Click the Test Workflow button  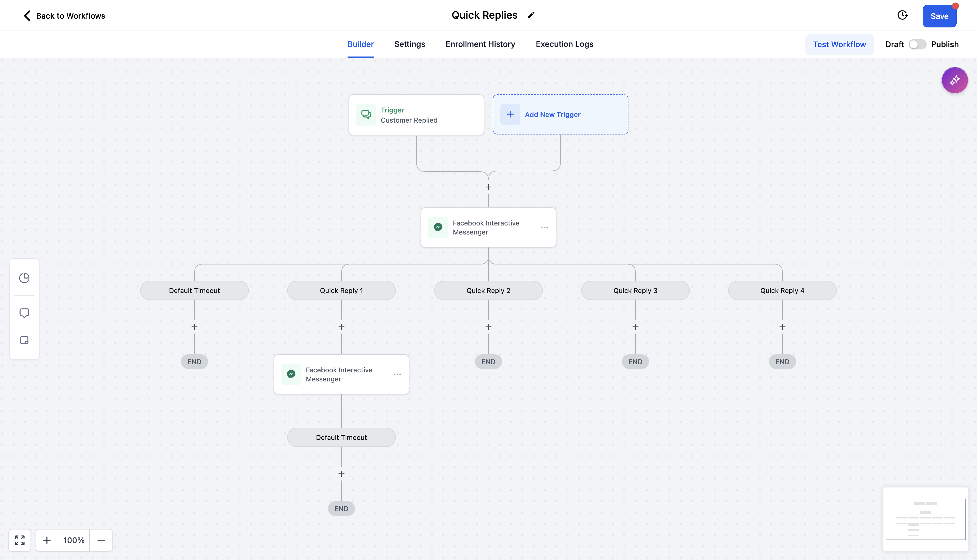tap(839, 44)
